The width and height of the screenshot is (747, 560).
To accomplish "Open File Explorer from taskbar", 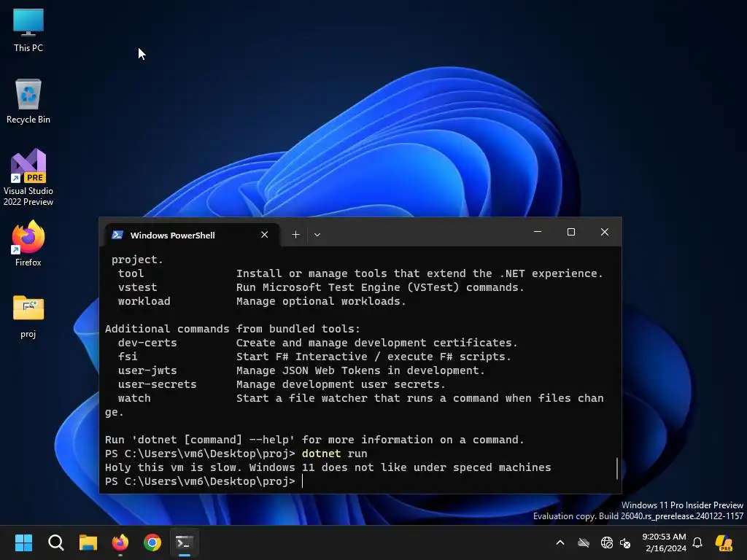I will coord(88,542).
